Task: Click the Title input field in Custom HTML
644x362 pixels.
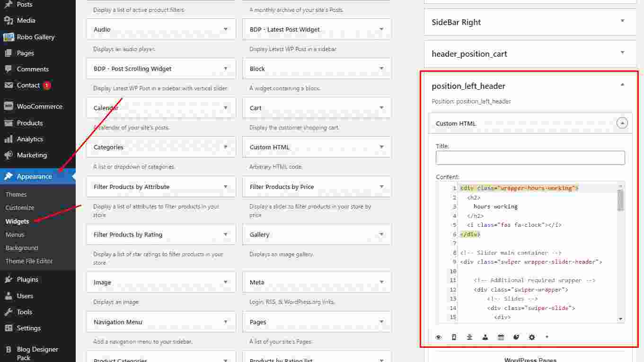Action: coord(530,158)
